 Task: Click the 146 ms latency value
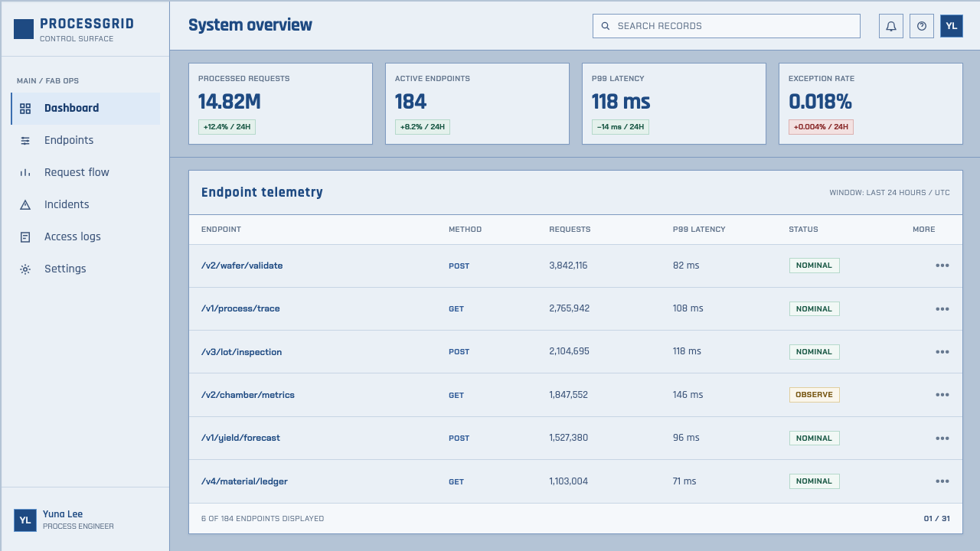coord(688,395)
